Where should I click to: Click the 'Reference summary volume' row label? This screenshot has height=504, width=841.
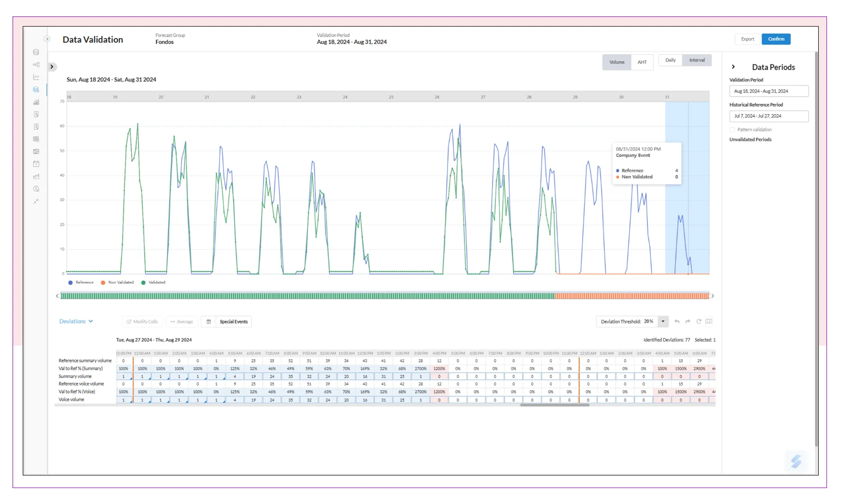point(85,361)
